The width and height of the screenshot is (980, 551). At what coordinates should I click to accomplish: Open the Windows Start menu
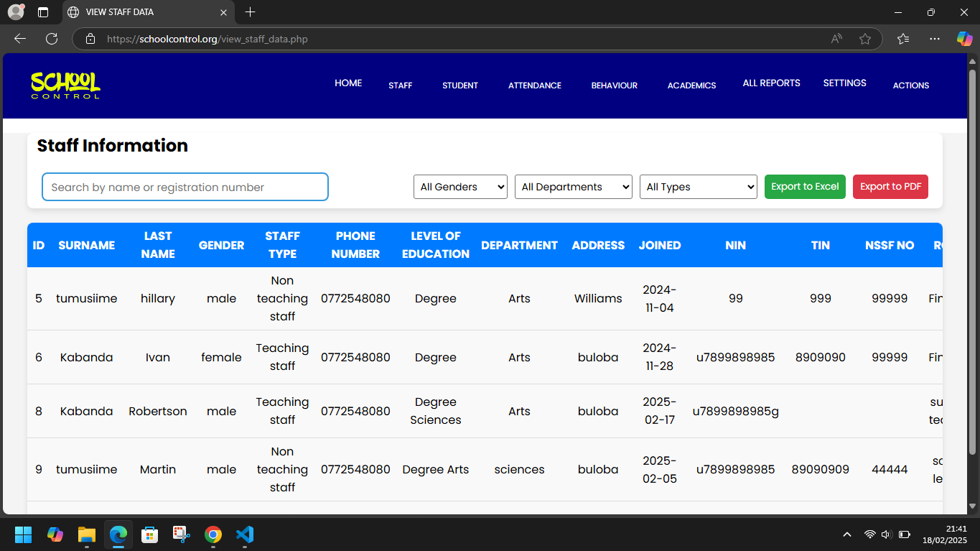[24, 534]
